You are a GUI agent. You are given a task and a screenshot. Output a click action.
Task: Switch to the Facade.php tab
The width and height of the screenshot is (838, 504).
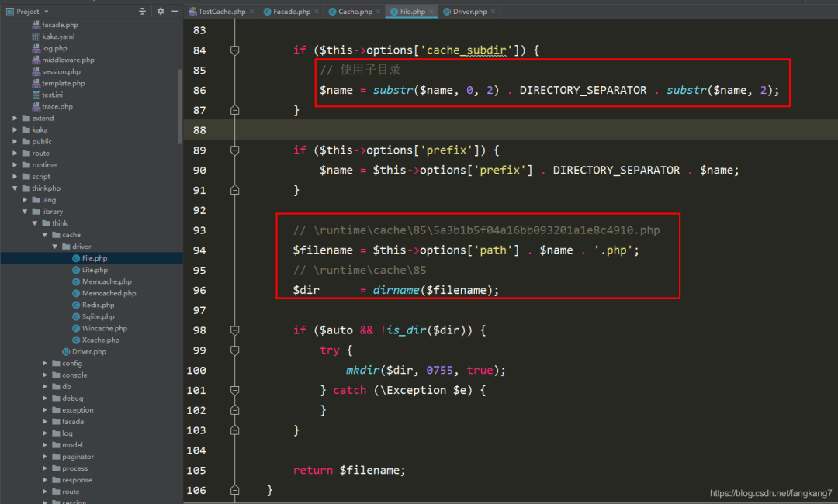[x=291, y=11]
